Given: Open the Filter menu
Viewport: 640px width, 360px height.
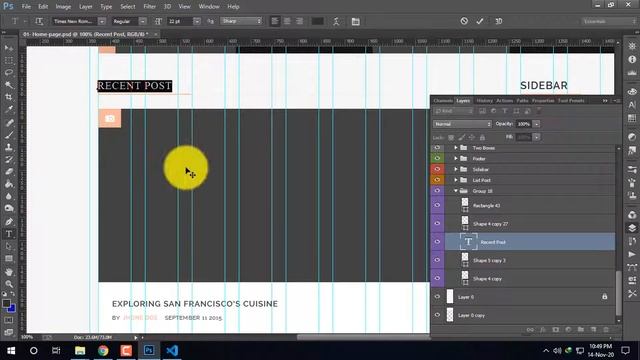Looking at the screenshot, I should tap(149, 7).
